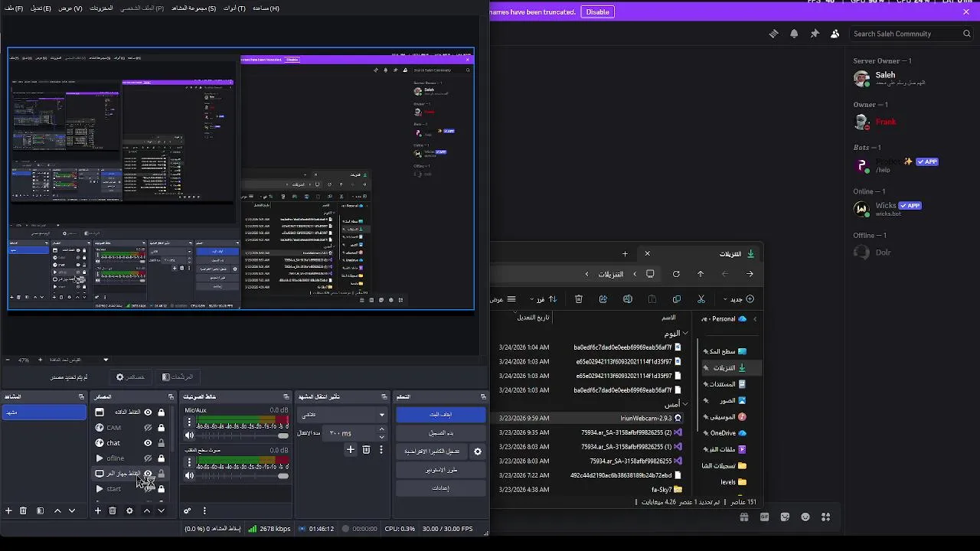Image resolution: width=980 pixels, height=551 pixels.
Task: Remove selected source via trash icon
Action: point(113,510)
